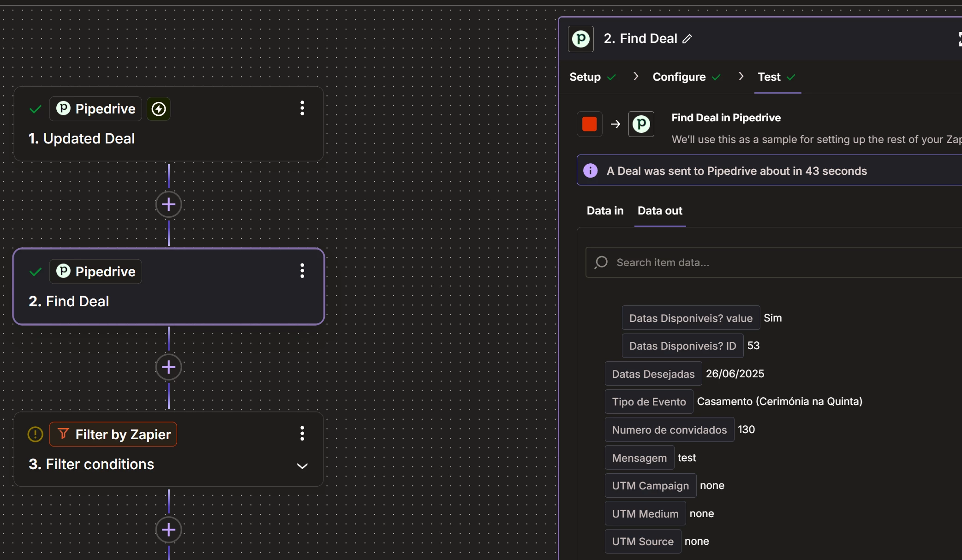The image size is (962, 560).
Task: Open the Test section
Action: coord(769,77)
